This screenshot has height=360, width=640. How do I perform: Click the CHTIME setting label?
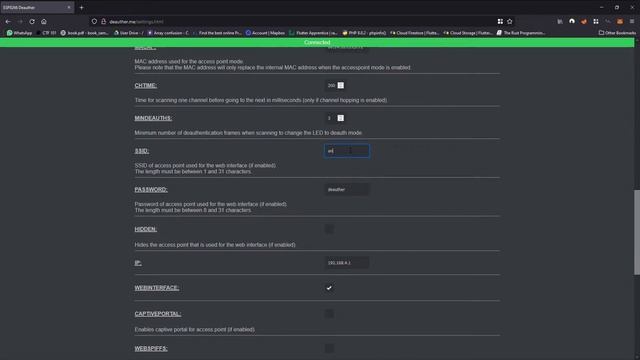146,85
